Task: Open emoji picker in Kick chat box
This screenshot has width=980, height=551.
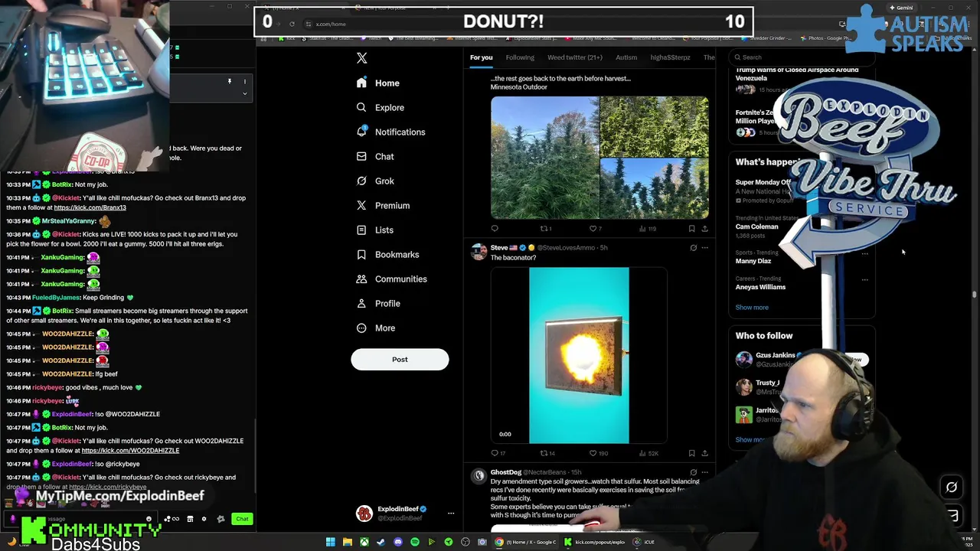Action: [x=149, y=519]
